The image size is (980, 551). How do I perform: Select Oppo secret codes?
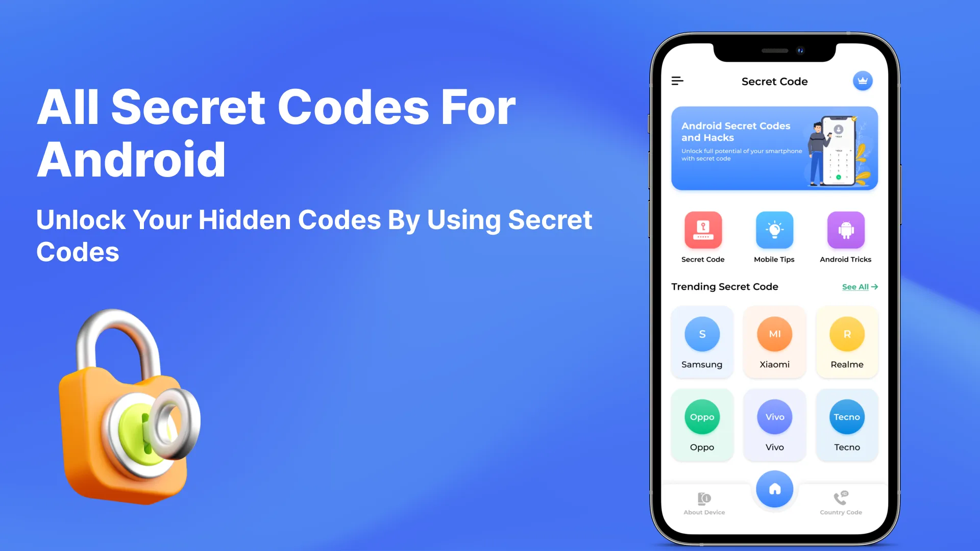[702, 424]
